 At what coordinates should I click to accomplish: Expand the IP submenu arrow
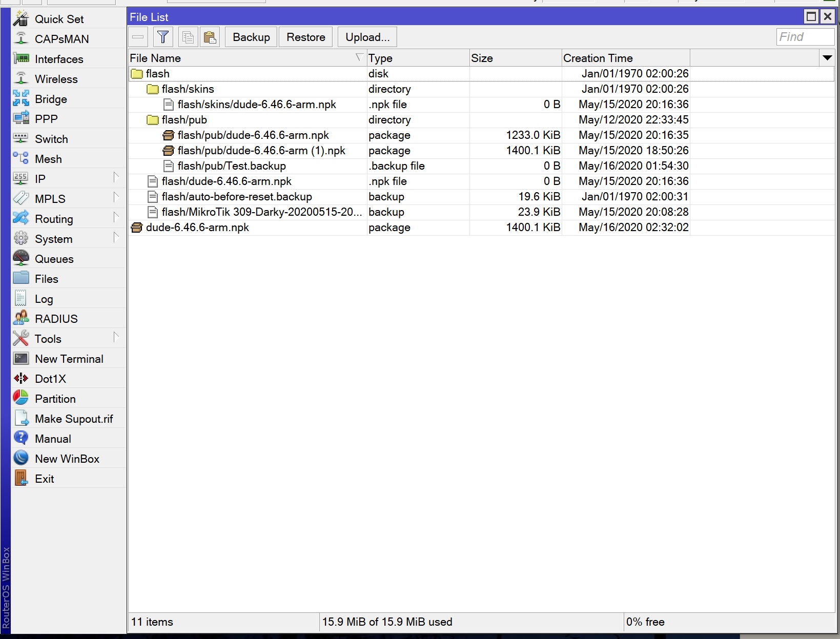pyautogui.click(x=116, y=177)
